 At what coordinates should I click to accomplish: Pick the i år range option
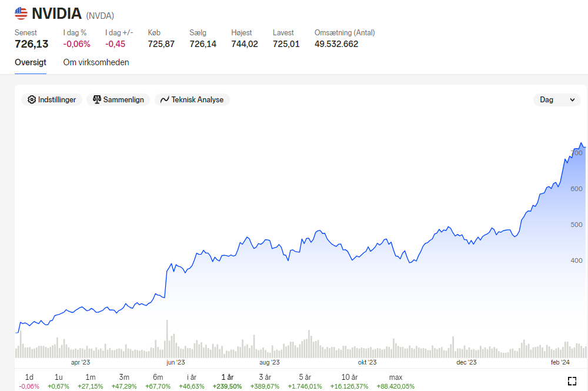[x=192, y=381]
